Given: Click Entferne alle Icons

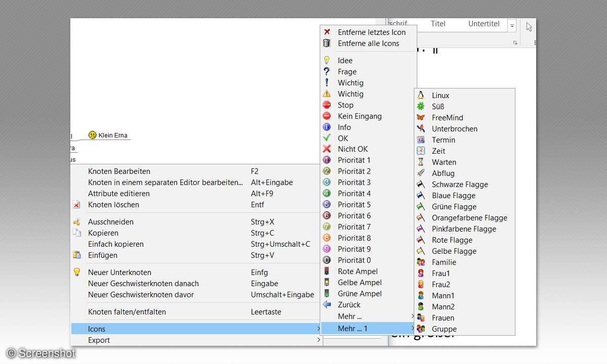Looking at the screenshot, I should pos(368,43).
